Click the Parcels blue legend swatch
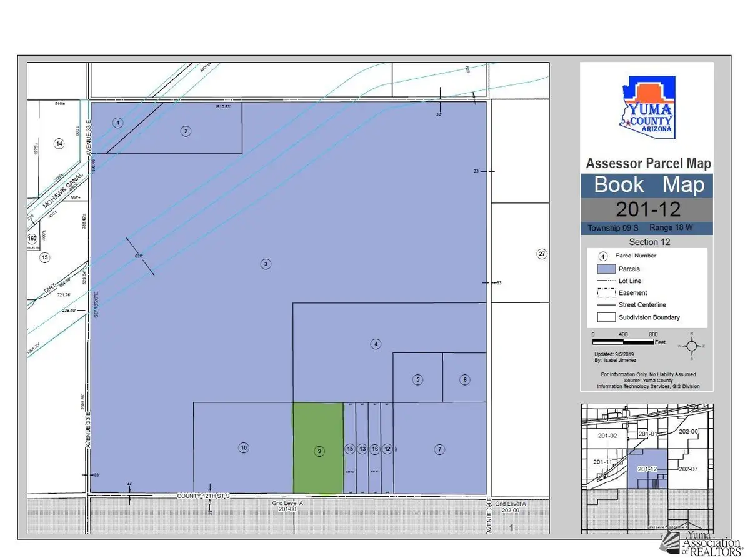Screen dimensions: 750x560 coord(606,269)
